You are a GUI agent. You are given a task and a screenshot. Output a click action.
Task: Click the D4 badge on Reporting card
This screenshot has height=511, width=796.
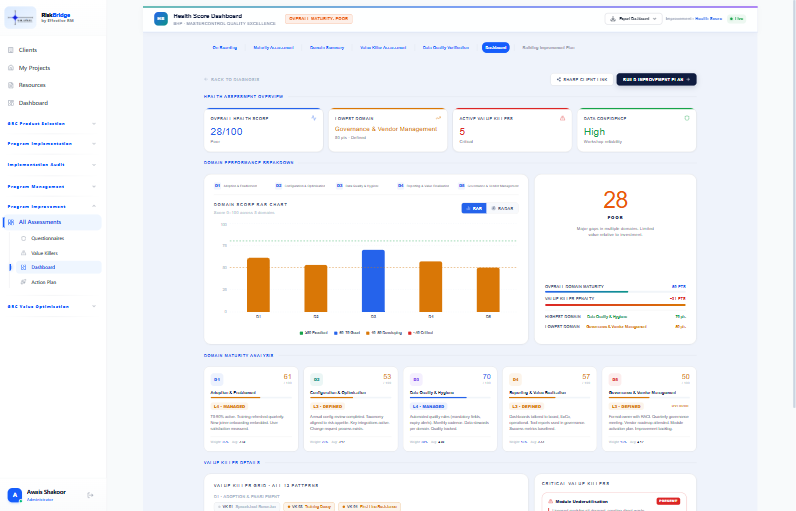pos(515,380)
